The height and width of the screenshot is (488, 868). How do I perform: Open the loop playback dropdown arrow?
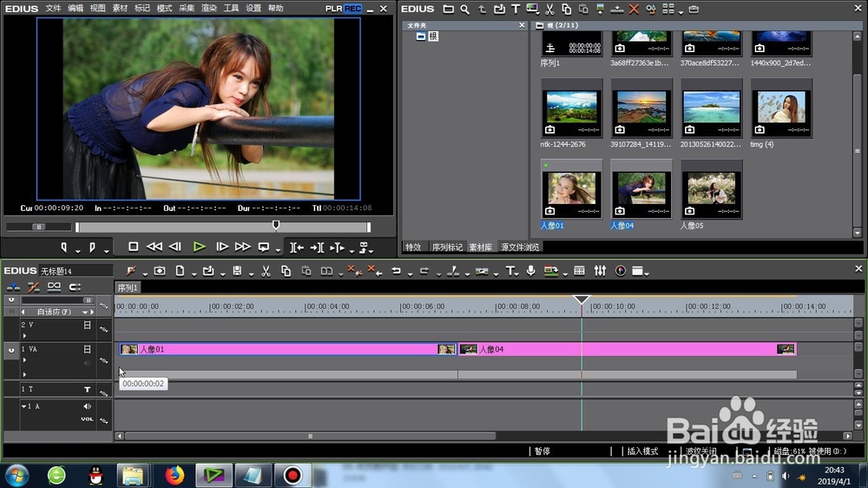(x=278, y=251)
